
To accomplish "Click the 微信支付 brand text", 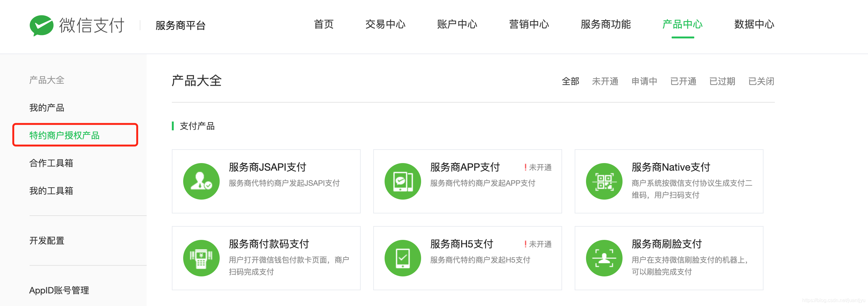I will (x=92, y=25).
